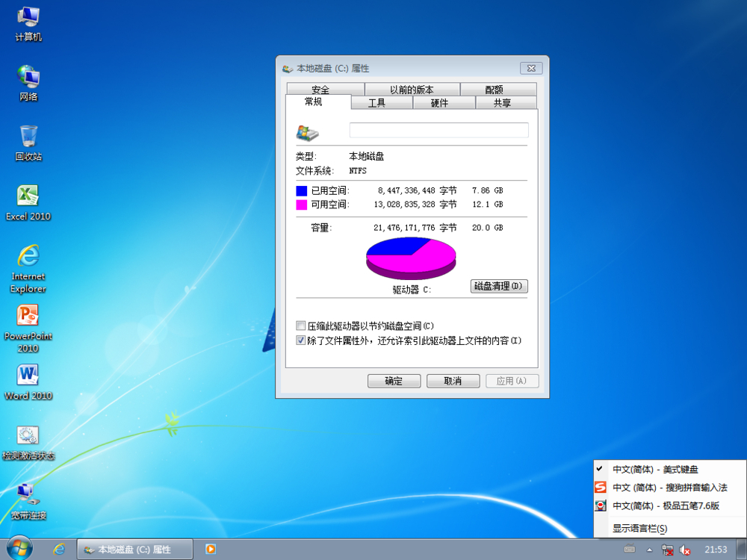Switch to the 工具 tab
The image size is (747, 560).
pyautogui.click(x=382, y=102)
